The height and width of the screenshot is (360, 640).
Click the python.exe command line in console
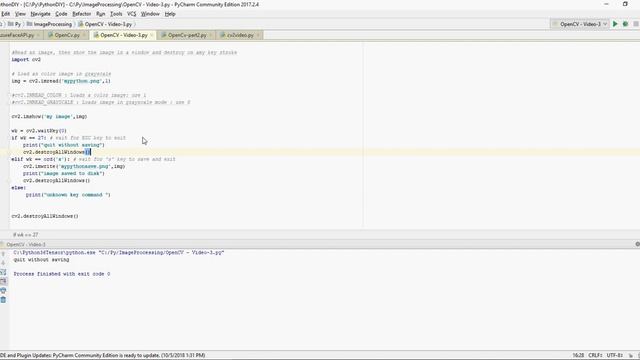pyautogui.click(x=119, y=253)
